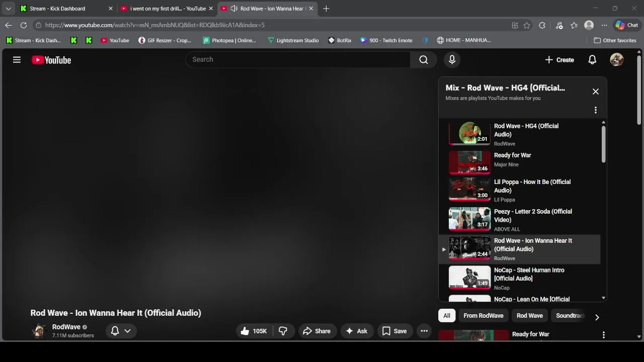Go back with browser back arrow
Image resolution: width=644 pixels, height=362 pixels.
coord(9,25)
